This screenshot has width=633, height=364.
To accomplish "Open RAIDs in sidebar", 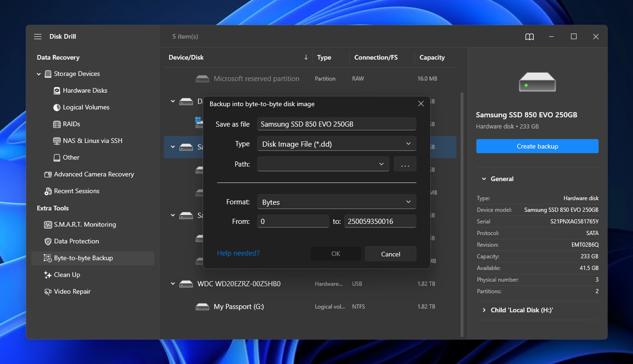I will 71,124.
